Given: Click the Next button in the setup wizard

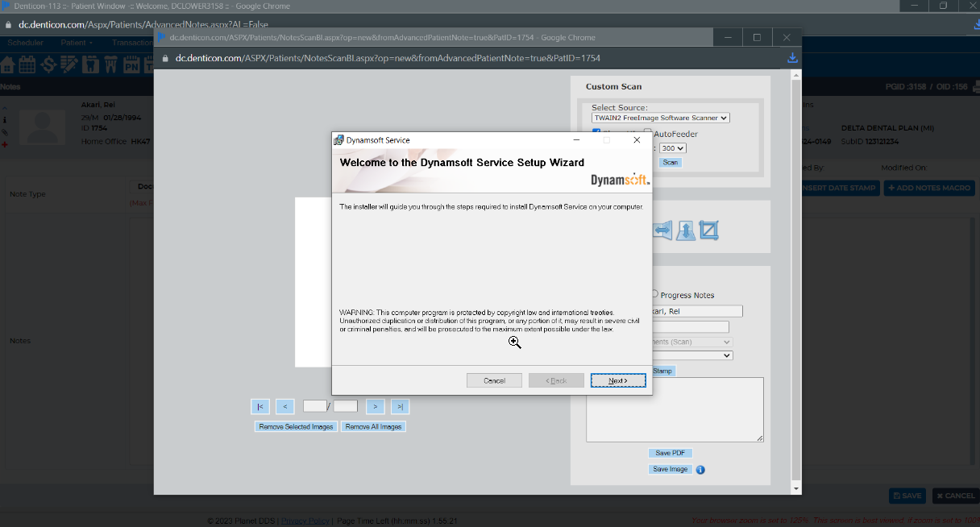Looking at the screenshot, I should (617, 380).
